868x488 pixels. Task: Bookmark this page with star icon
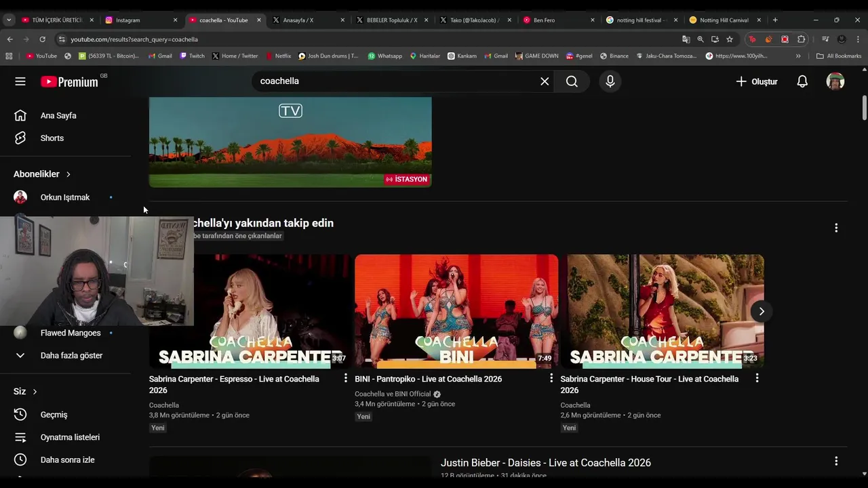pyautogui.click(x=730, y=39)
